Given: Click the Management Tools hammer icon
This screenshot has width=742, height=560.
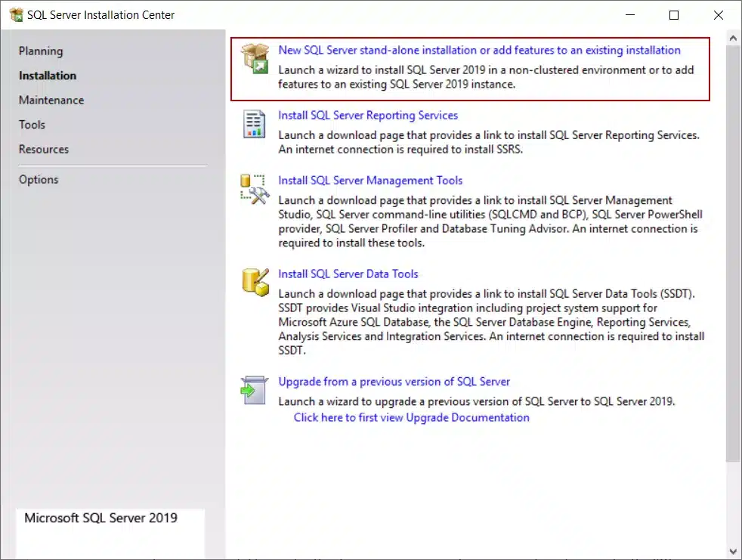Looking at the screenshot, I should coord(255,189).
